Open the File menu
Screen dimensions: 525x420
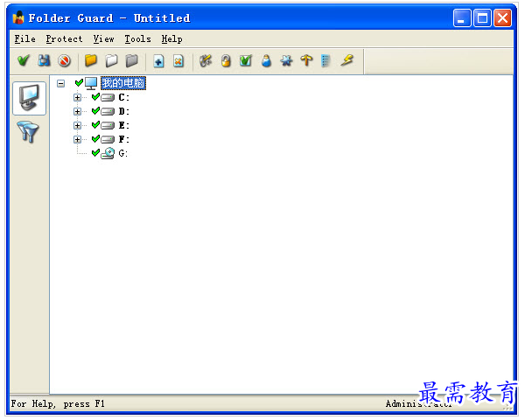(x=24, y=39)
